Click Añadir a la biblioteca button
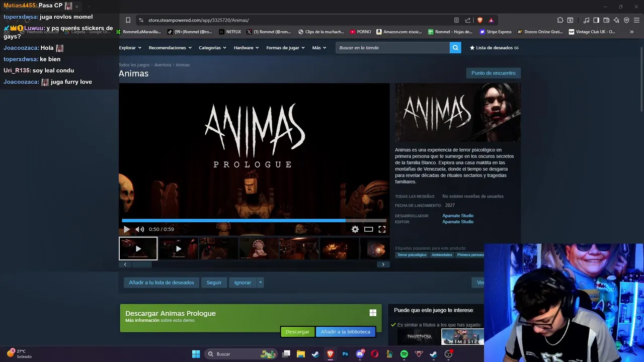Screen dimensions: 644x362 click(x=346, y=332)
